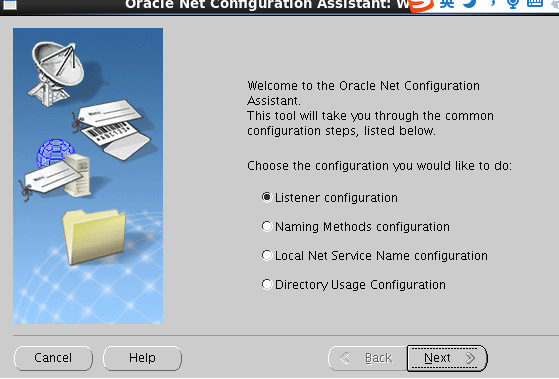Click the 'Welcome to the Oracle Net Configuration' text

point(363,86)
